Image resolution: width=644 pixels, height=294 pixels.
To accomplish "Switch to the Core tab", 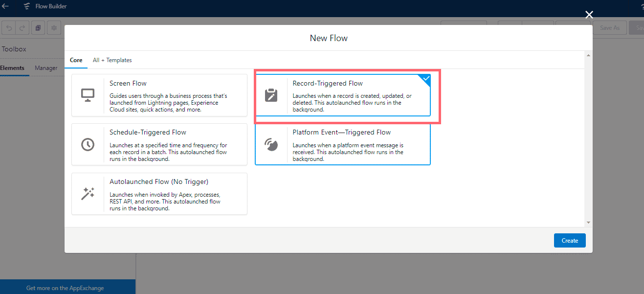I will coord(76,60).
